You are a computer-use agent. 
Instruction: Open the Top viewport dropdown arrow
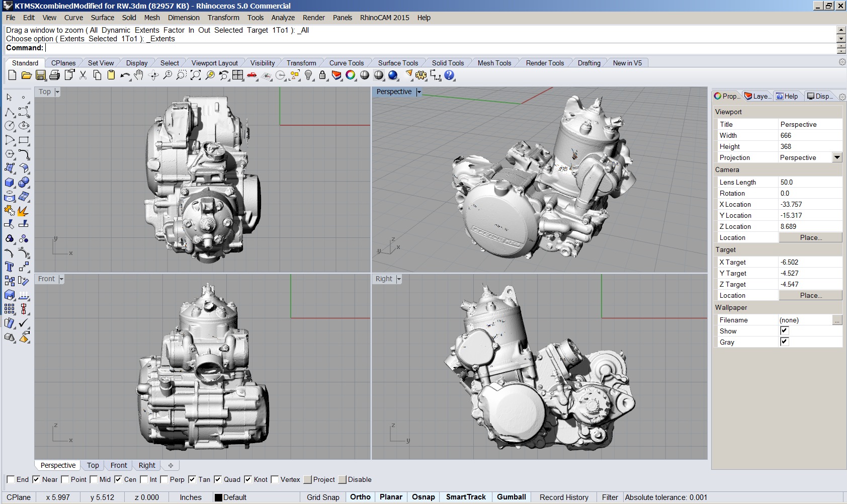coord(57,92)
